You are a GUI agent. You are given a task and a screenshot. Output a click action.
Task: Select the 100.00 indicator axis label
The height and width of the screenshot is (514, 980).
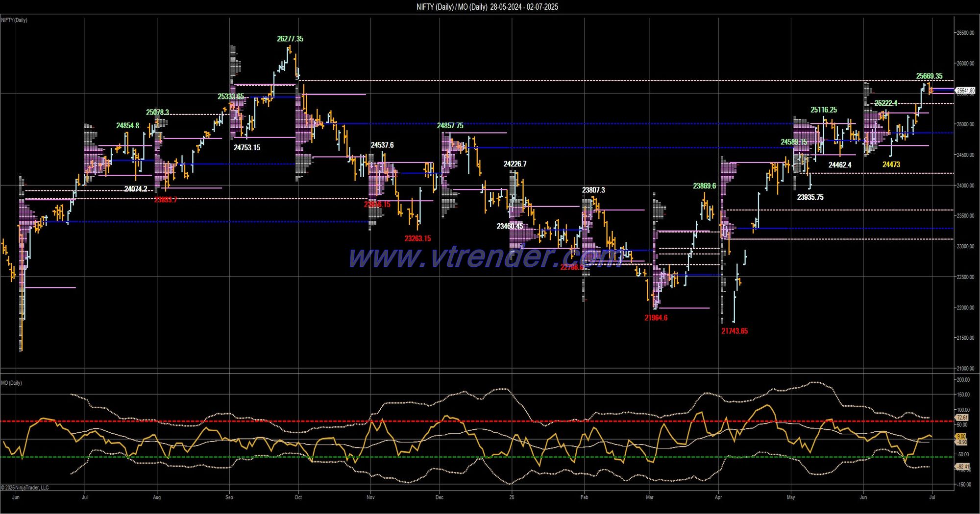963,410
